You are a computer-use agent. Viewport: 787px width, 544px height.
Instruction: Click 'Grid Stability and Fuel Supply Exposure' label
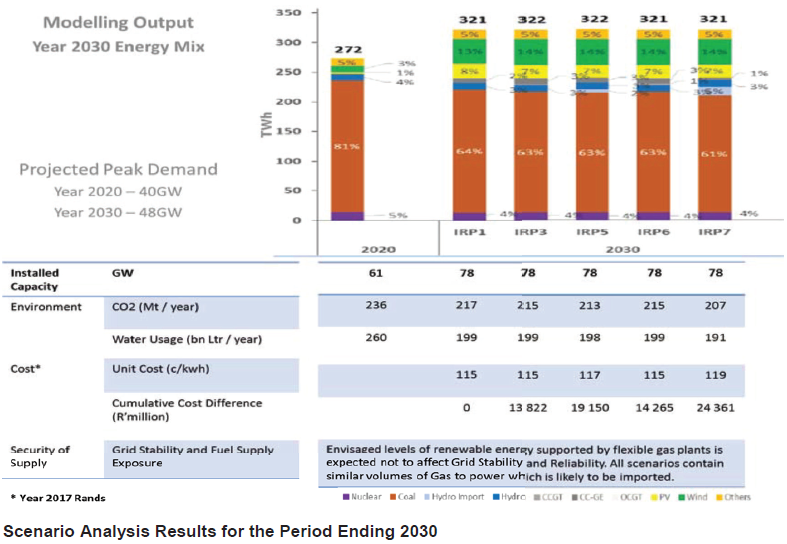(x=193, y=457)
